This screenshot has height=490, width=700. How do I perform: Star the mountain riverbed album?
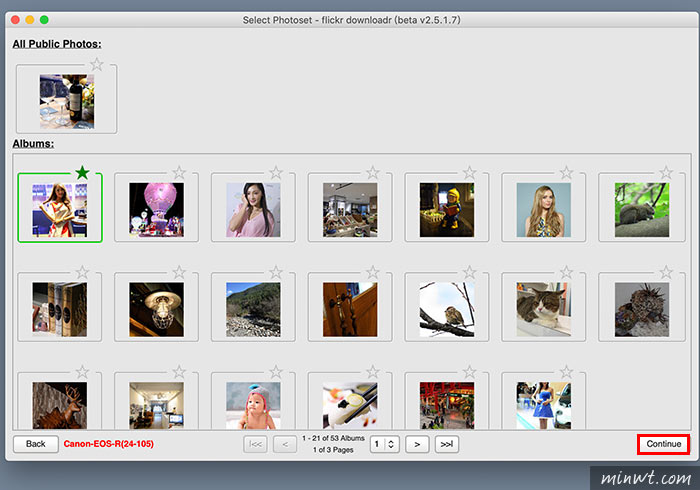tap(276, 272)
